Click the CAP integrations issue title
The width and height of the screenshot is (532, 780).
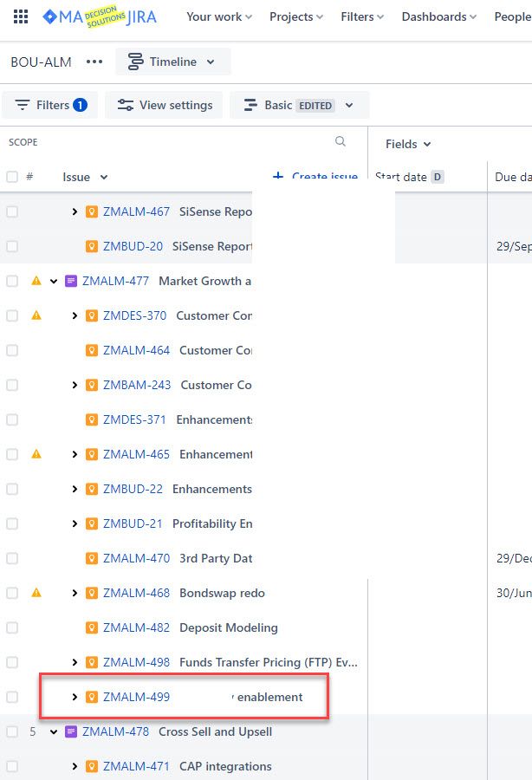click(226, 767)
